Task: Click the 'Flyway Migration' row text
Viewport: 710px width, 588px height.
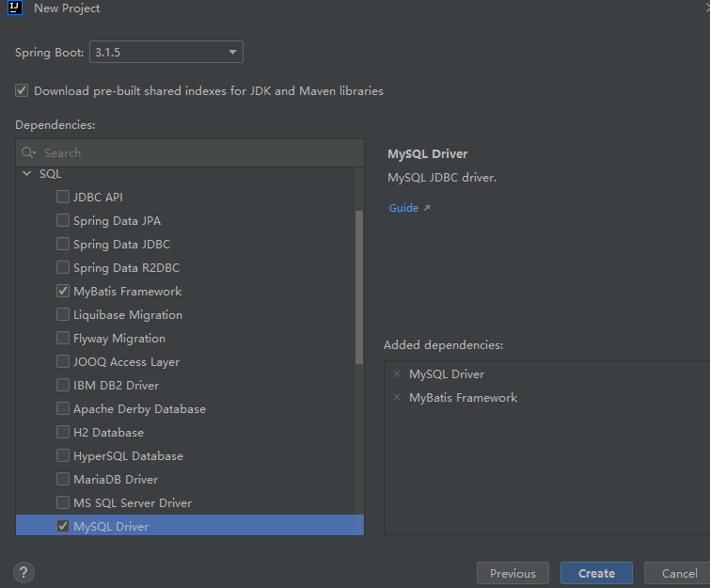Action: 119,339
